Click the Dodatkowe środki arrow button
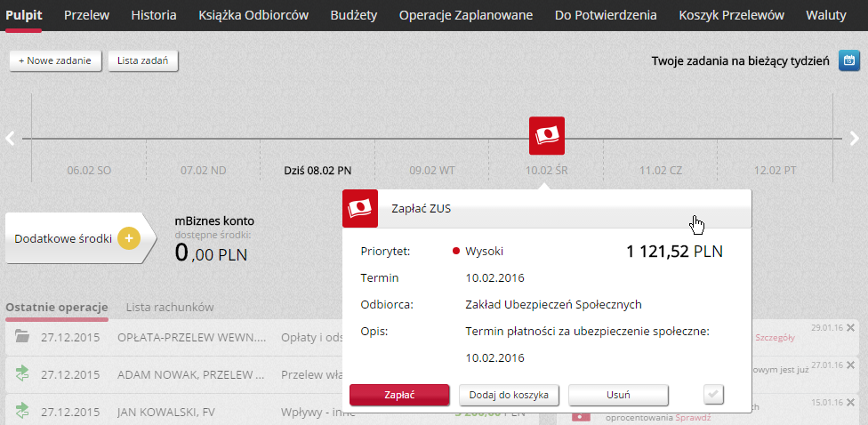This screenshot has height=425, width=868. [x=82, y=238]
